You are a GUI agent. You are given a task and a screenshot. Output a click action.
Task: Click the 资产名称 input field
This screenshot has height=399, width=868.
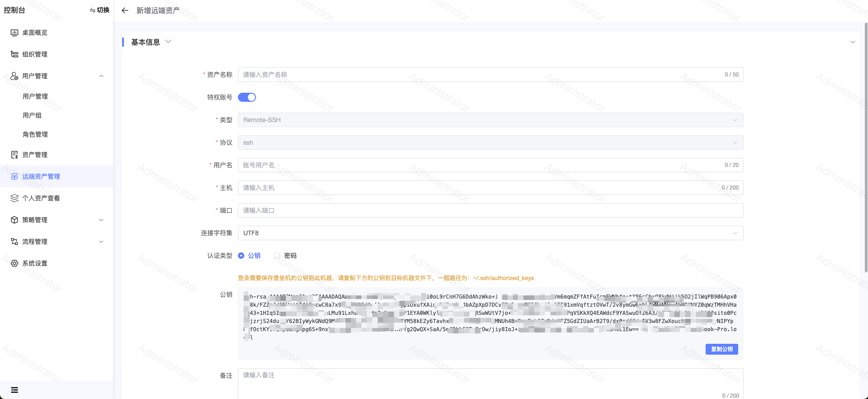490,75
